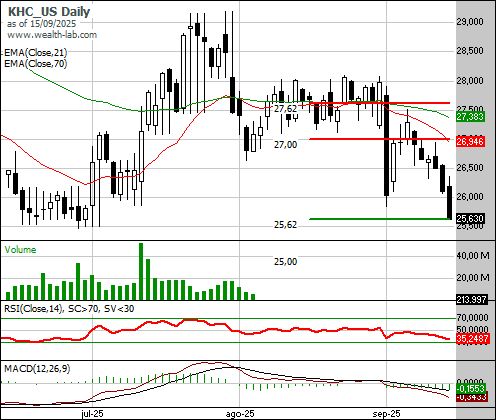
Task: Click the -0,3433 MACD signal value tag
Action: coord(471,397)
